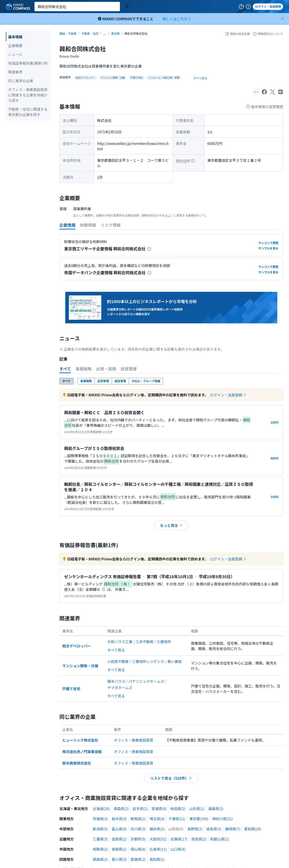
Task: Open 大阪府(51) region link
Action: (158, 839)
